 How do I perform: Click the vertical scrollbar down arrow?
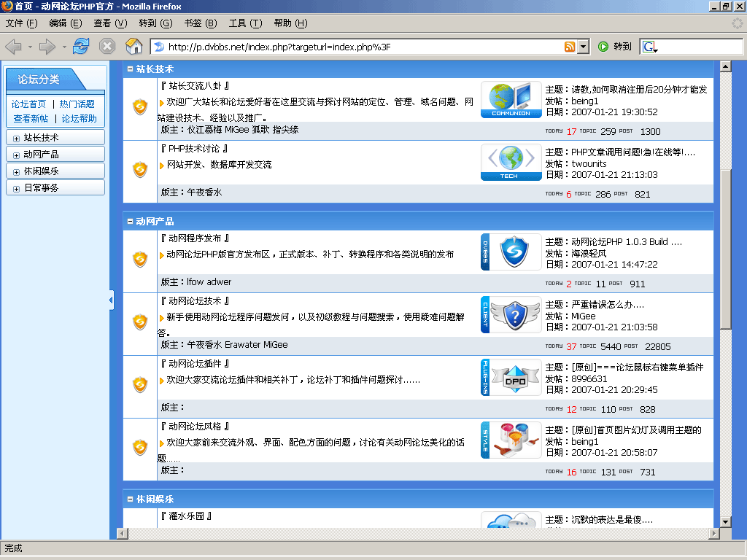tap(725, 522)
